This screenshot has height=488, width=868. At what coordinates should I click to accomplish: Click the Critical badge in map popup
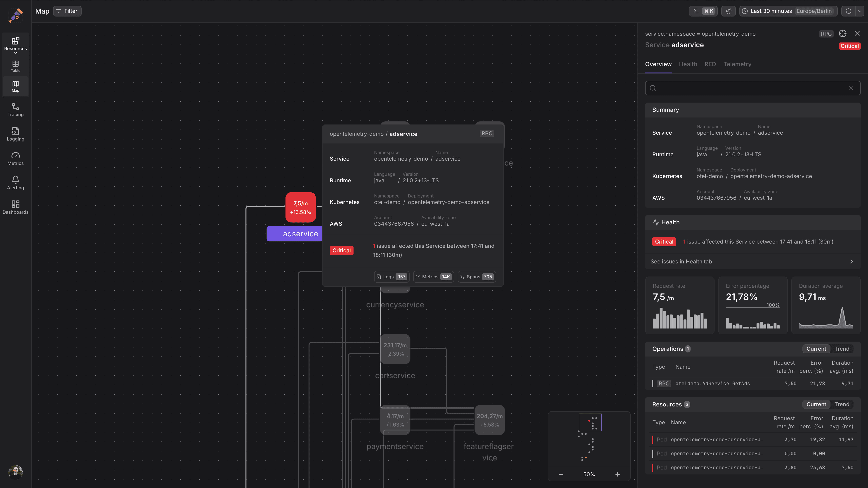[x=341, y=251]
